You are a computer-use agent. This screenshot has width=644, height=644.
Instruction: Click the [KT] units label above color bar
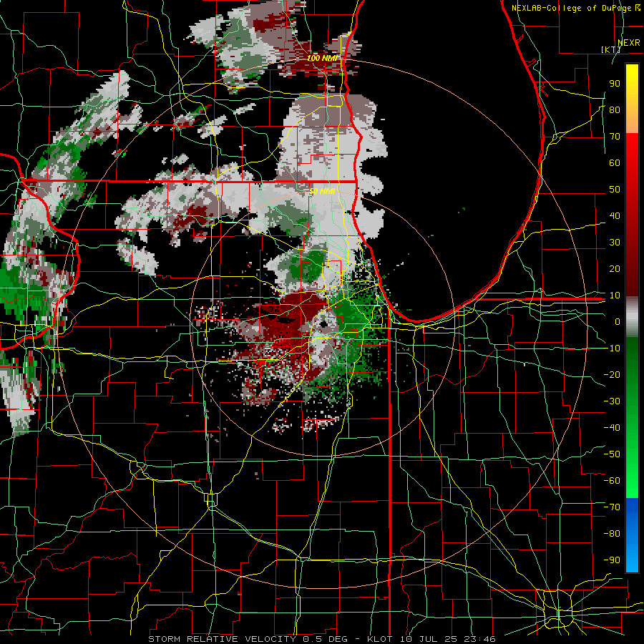pos(610,49)
